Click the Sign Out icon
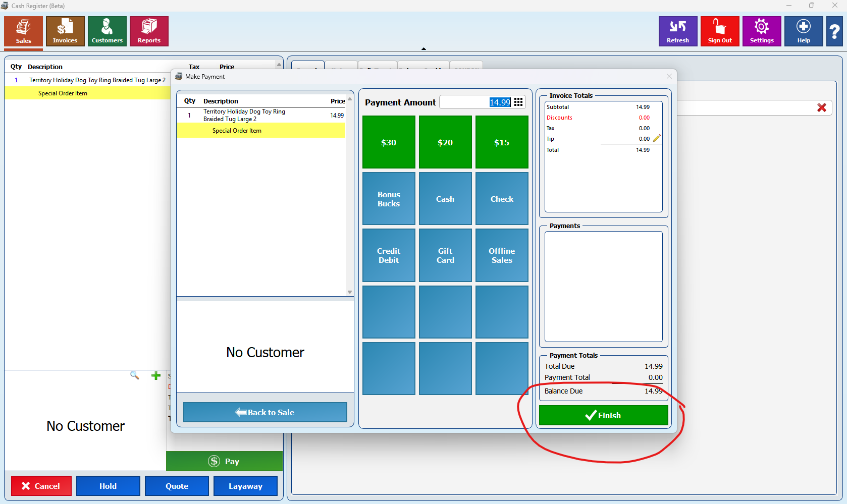This screenshot has height=504, width=847. 719,31
